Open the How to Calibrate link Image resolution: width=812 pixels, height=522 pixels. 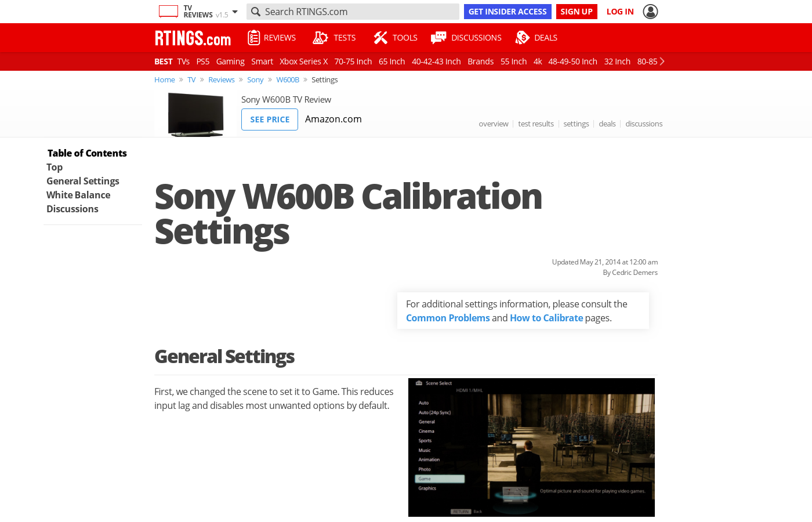pos(546,318)
